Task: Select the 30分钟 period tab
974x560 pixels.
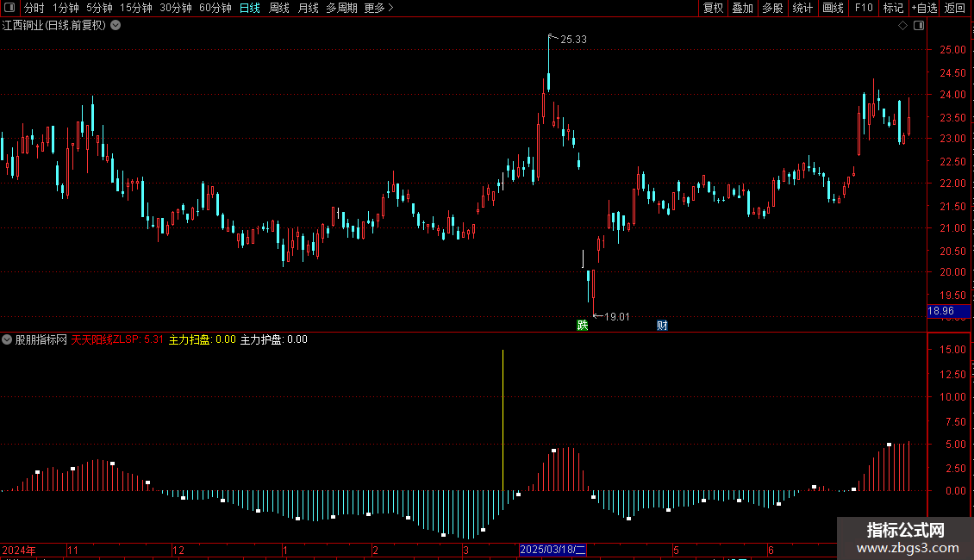Action: click(x=176, y=8)
